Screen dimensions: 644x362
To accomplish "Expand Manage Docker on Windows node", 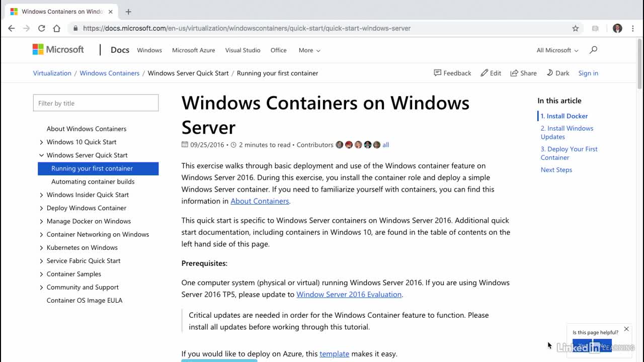I will 41,221.
